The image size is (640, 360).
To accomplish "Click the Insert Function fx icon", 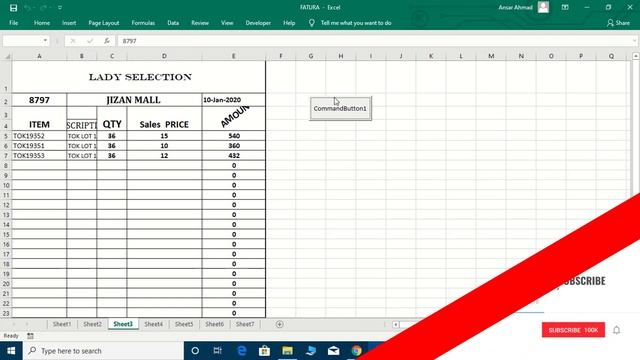I will click(107, 41).
